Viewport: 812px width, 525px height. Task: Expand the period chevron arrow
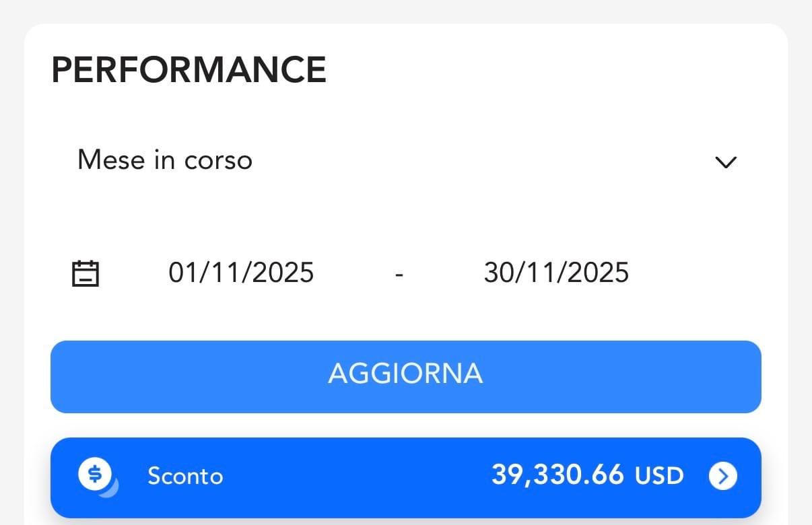[726, 162]
